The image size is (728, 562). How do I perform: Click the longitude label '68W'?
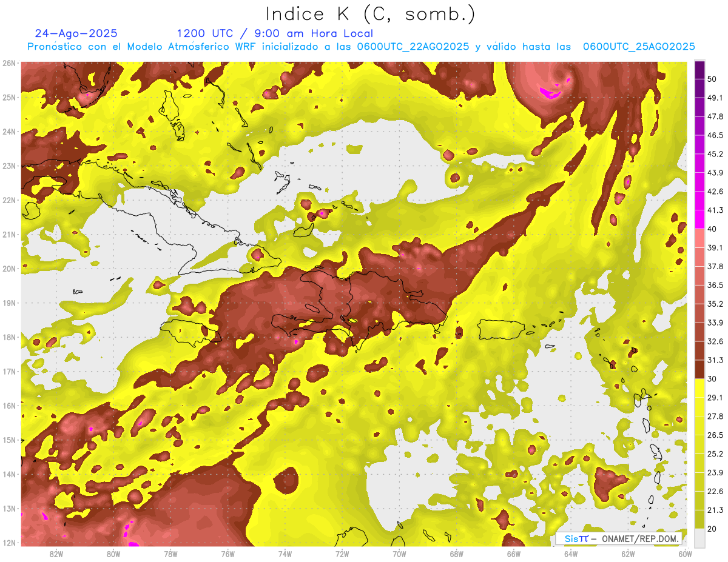click(x=457, y=554)
